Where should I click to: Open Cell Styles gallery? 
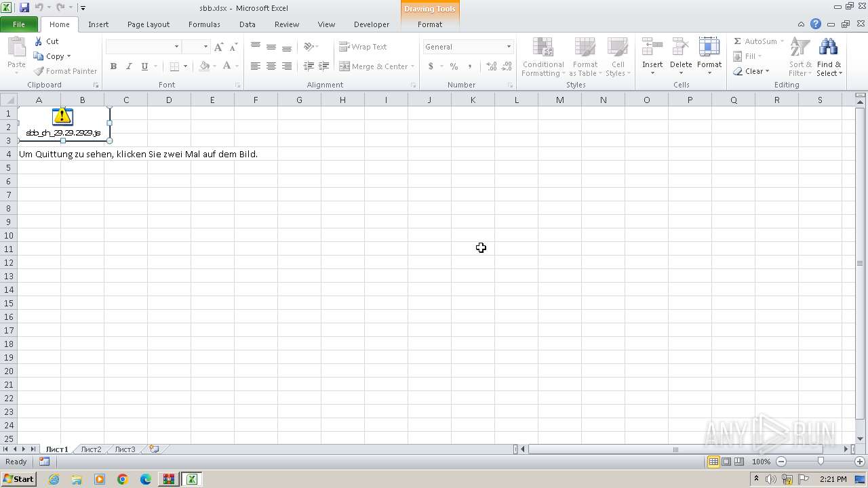617,57
